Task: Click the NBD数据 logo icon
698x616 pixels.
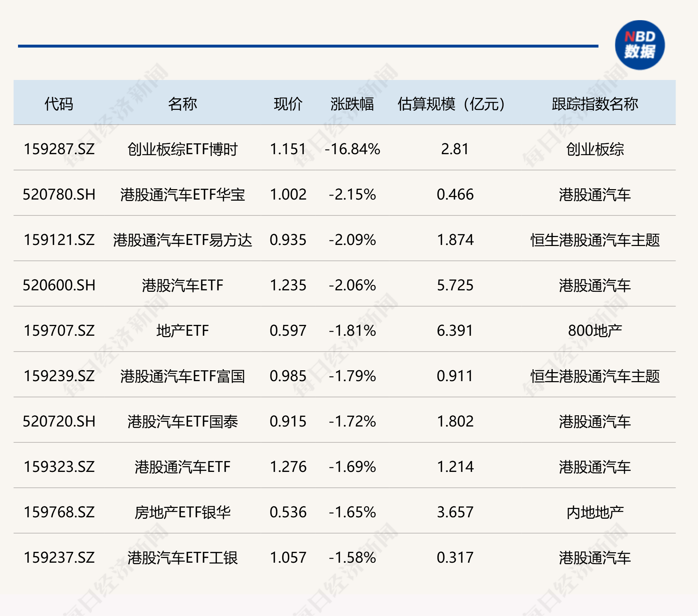Action: tap(640, 45)
